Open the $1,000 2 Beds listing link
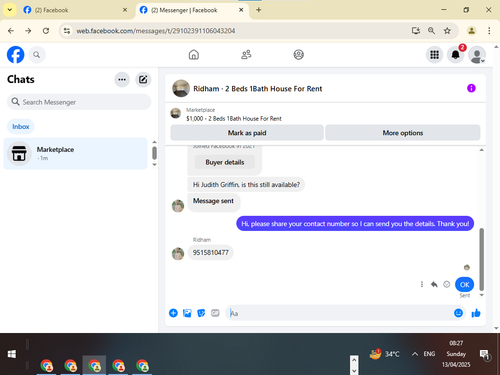Image resolution: width=500 pixels, height=375 pixels. 234,119
